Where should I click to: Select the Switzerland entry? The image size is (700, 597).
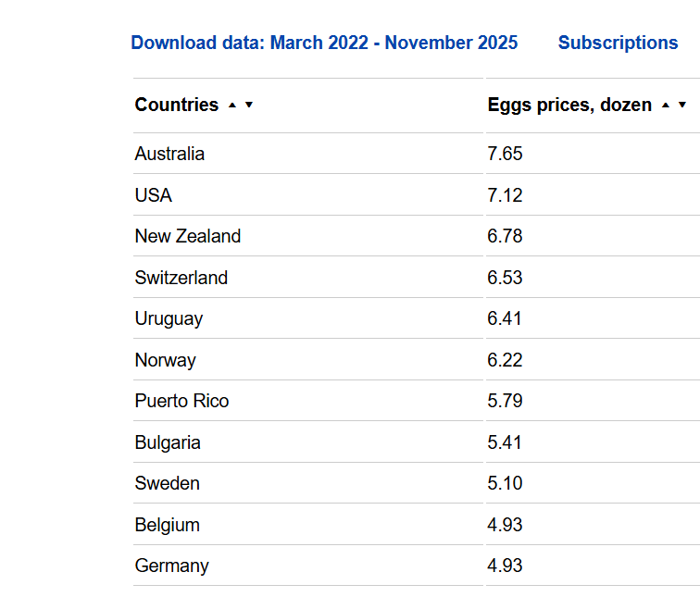(x=181, y=278)
